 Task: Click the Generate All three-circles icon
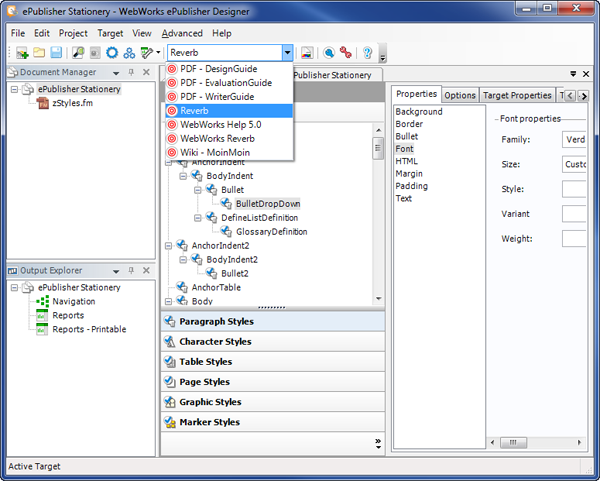(x=129, y=53)
